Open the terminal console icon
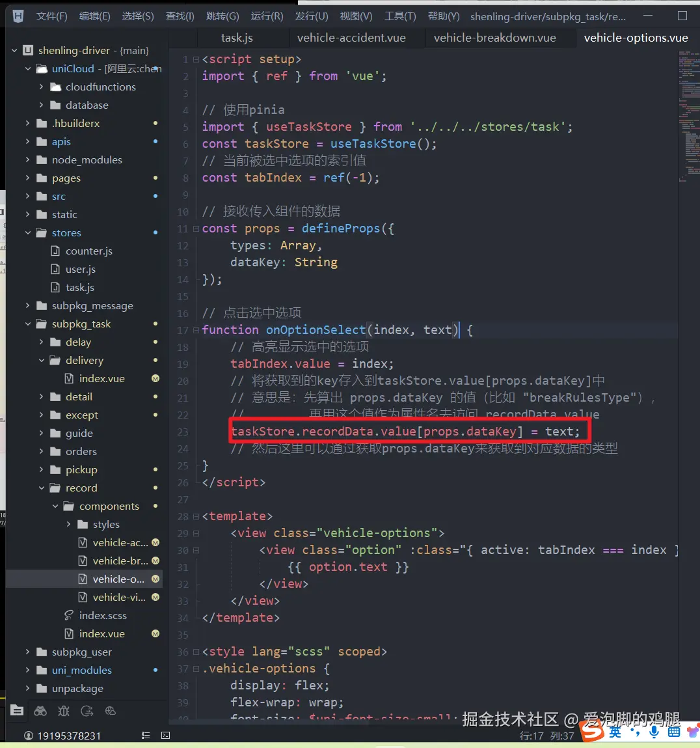 coord(165,736)
